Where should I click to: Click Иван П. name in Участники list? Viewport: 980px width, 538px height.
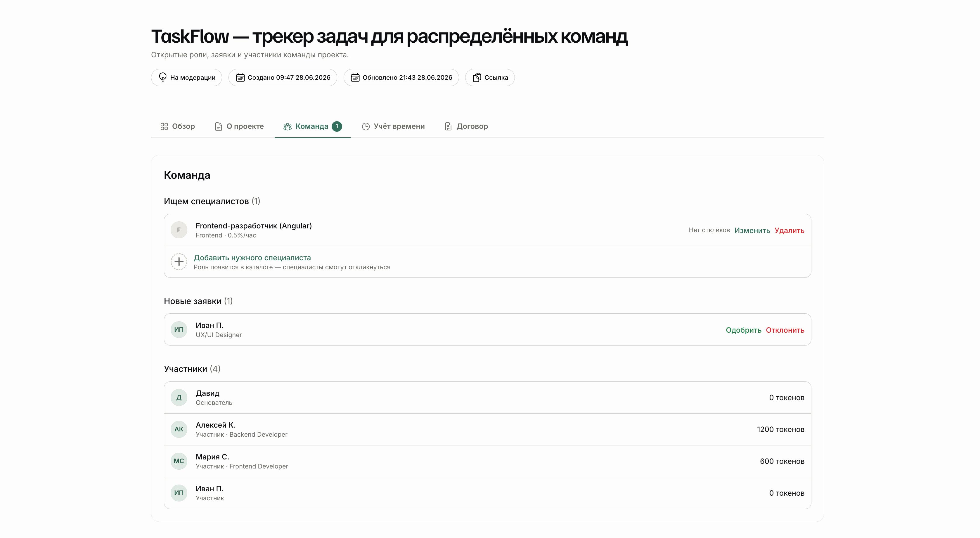pos(209,489)
